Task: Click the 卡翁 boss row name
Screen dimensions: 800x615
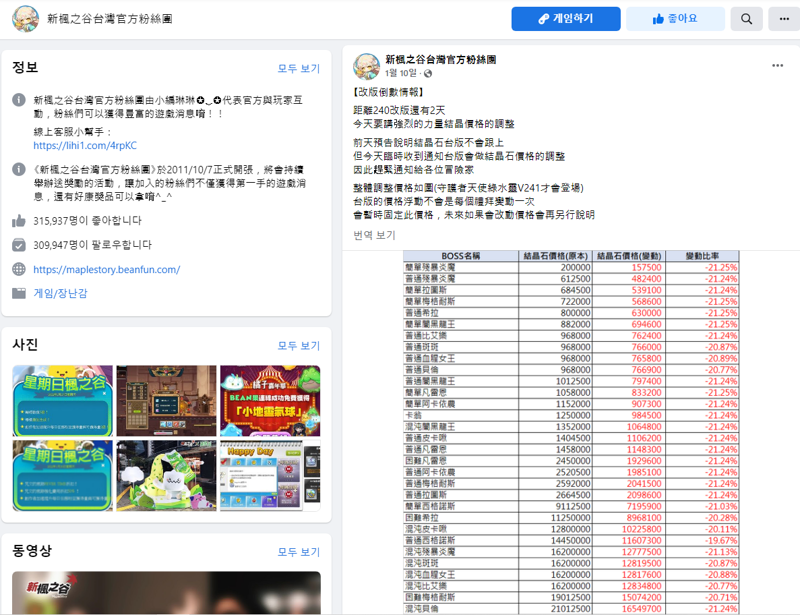Action: (x=413, y=415)
